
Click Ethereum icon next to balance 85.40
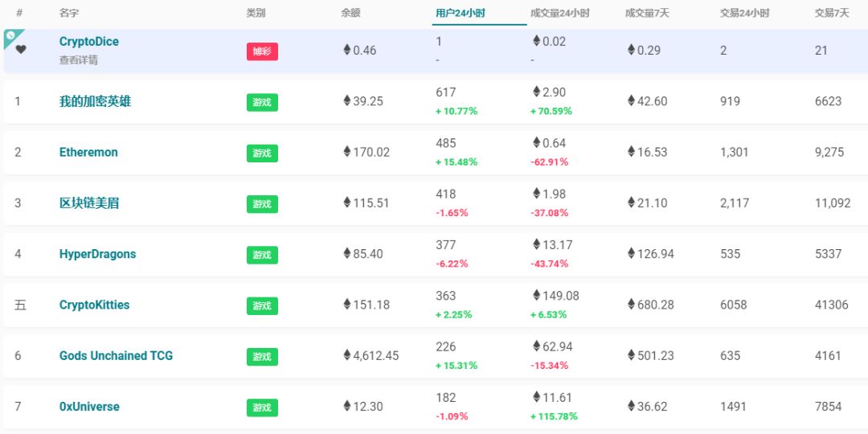(347, 253)
